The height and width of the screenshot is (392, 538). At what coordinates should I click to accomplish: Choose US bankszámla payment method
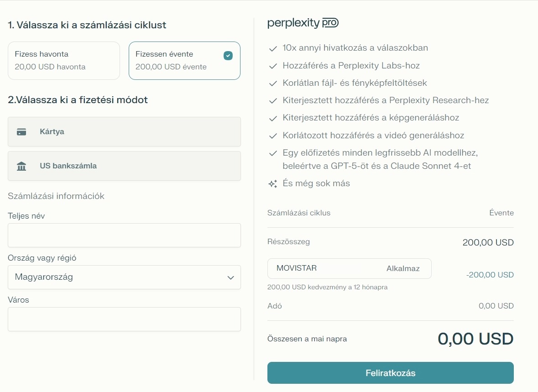[x=124, y=166]
